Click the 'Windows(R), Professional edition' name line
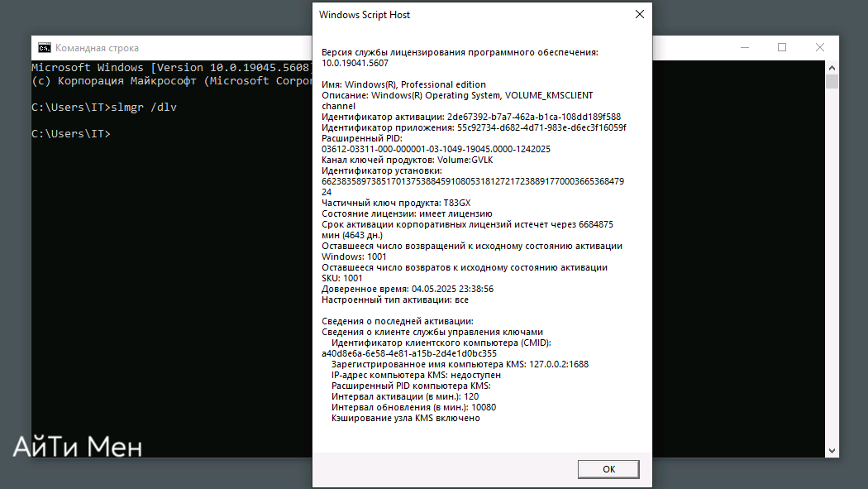 tap(403, 84)
